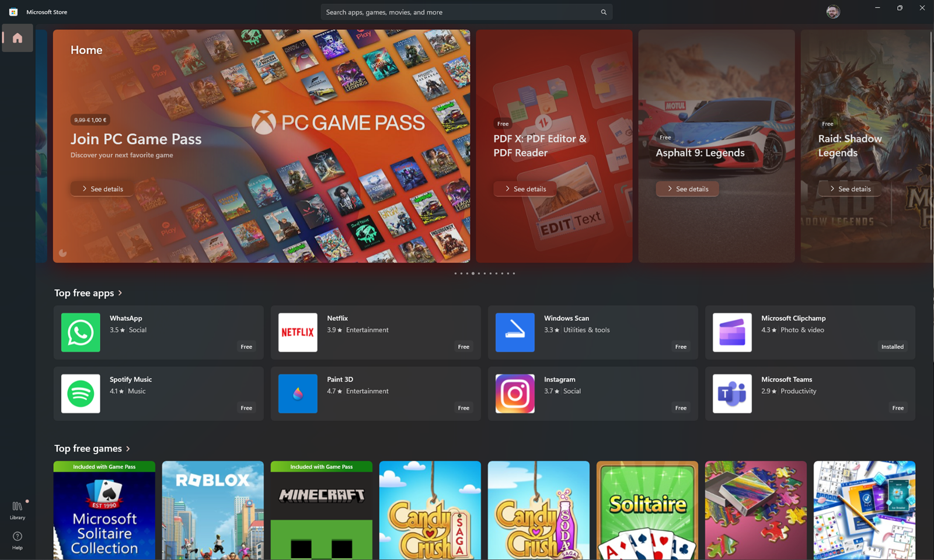Open the Netflix app icon

(x=298, y=332)
